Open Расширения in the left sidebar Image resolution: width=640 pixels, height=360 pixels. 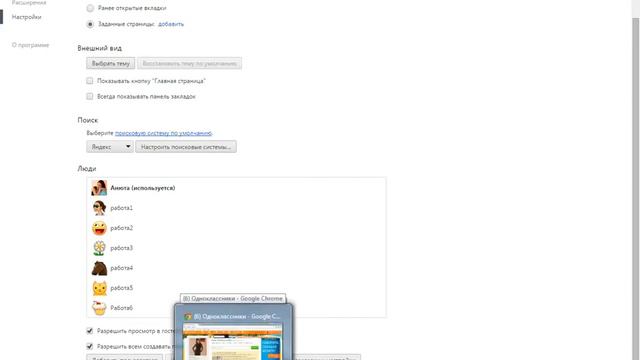click(x=29, y=2)
